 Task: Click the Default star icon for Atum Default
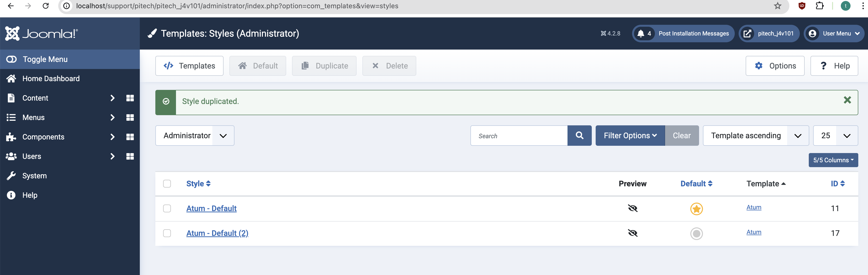click(x=696, y=209)
